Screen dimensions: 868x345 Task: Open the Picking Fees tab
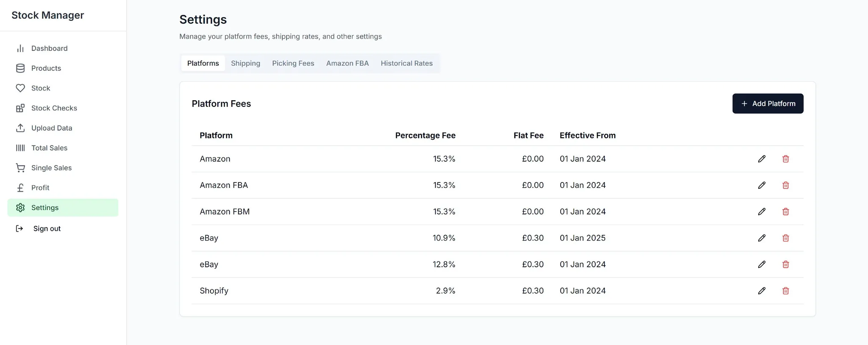(293, 63)
